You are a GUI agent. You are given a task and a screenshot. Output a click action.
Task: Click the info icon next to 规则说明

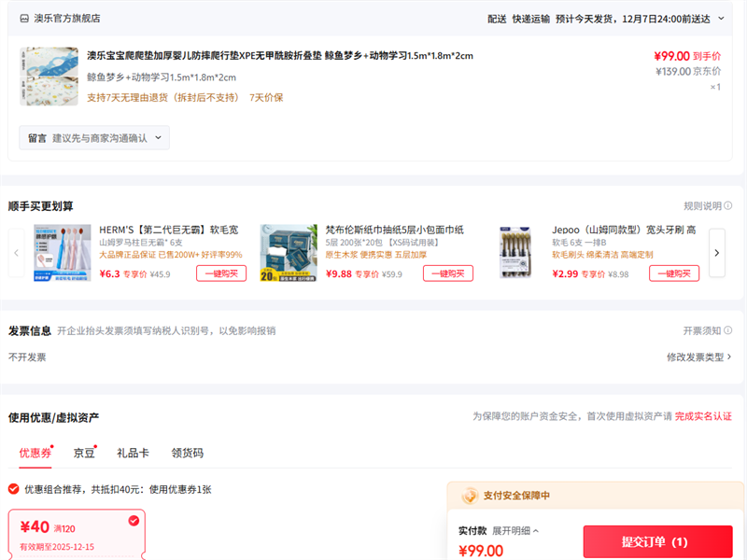pyautogui.click(x=727, y=206)
